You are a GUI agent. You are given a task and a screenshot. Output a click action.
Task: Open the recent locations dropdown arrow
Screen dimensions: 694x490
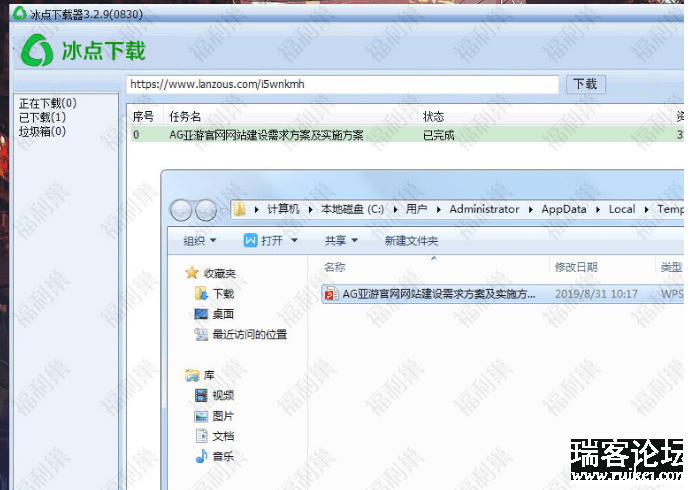(224, 210)
